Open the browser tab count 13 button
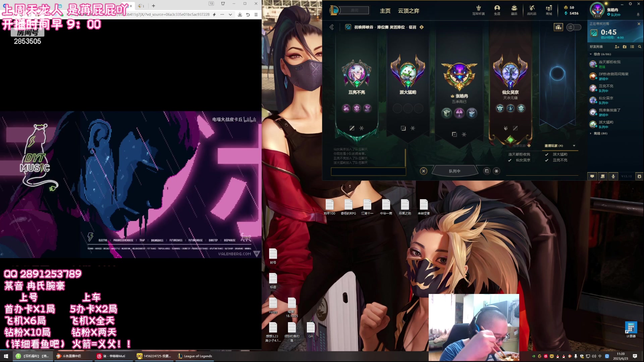Viewport: 644px width, 362px height. coord(211,4)
